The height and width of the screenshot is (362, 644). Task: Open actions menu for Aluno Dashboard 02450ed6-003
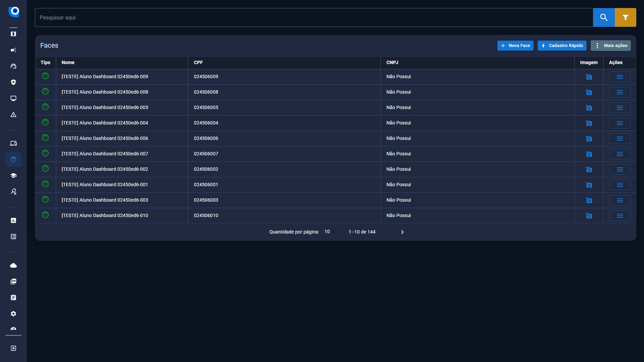620,200
